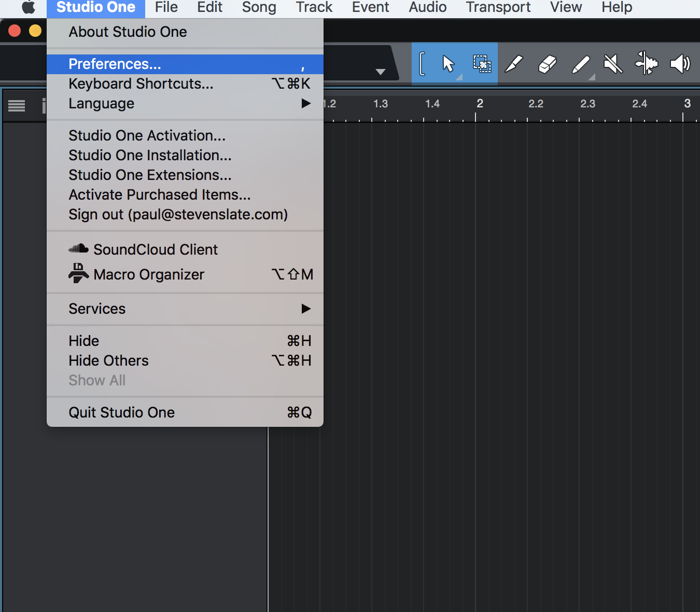
Task: Click bar 3 on the timeline ruler
Action: pos(687,104)
